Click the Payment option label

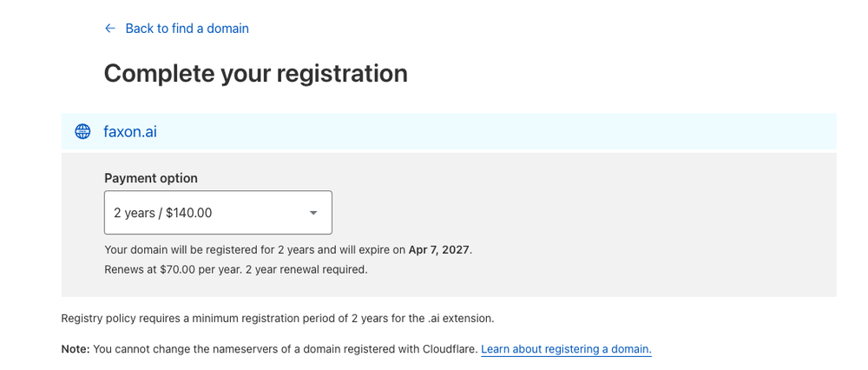[x=150, y=178]
